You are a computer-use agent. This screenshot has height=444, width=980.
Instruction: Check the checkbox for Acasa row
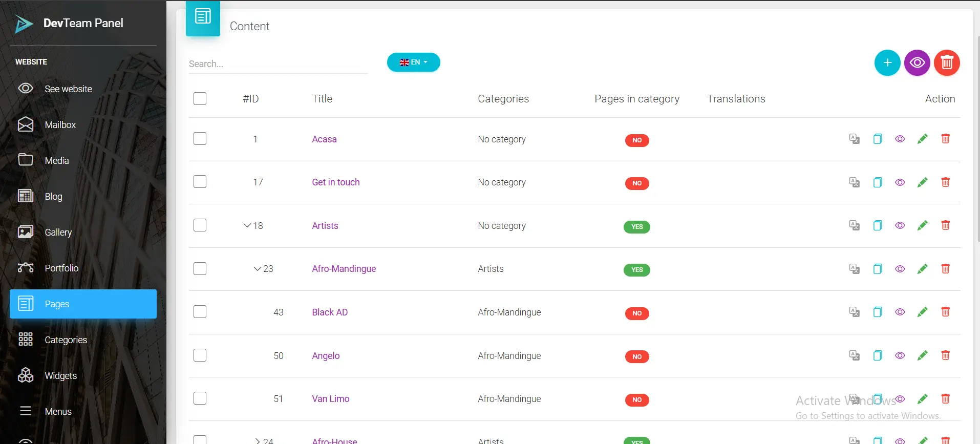(200, 139)
